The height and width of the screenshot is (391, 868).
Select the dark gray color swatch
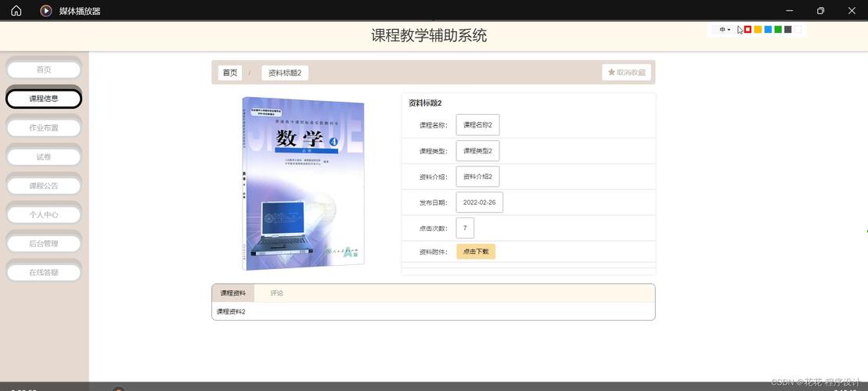point(787,29)
